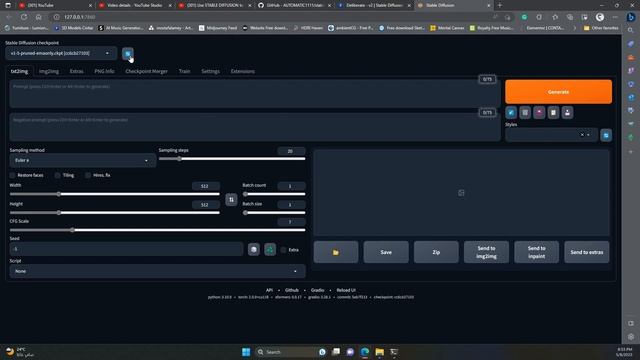Image resolution: width=640 pixels, height=360 pixels.
Task: Open the Settings tab
Action: click(210, 71)
